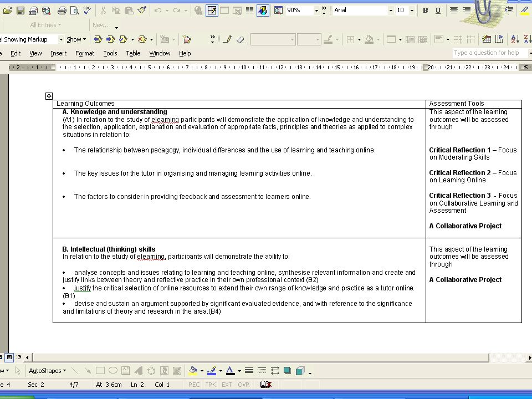Open the Table menu
This screenshot has width=532, height=399.
pyautogui.click(x=133, y=53)
